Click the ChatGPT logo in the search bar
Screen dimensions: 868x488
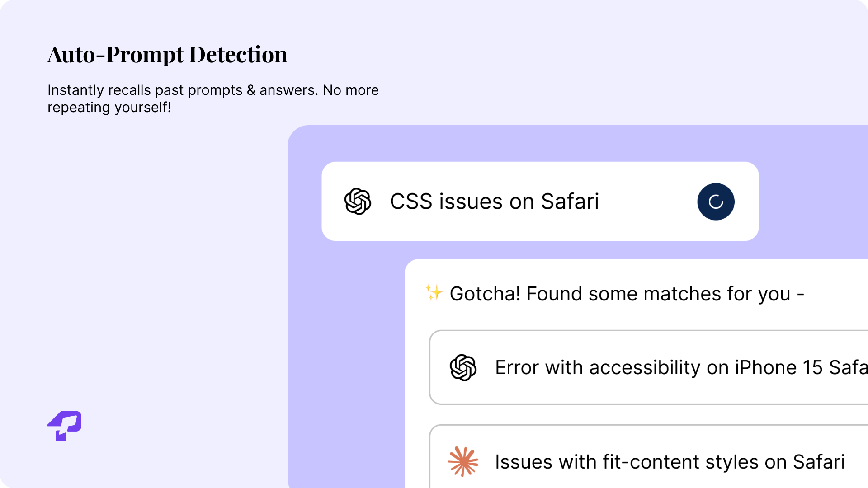pos(358,202)
